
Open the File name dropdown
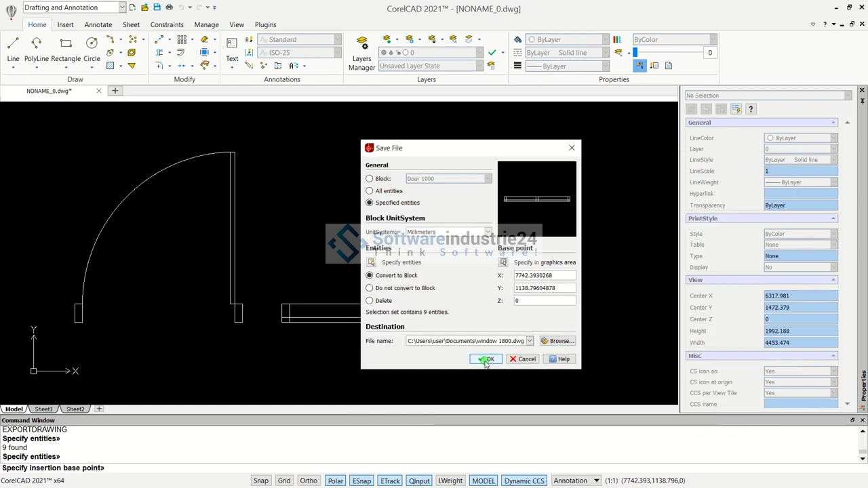[x=530, y=341]
